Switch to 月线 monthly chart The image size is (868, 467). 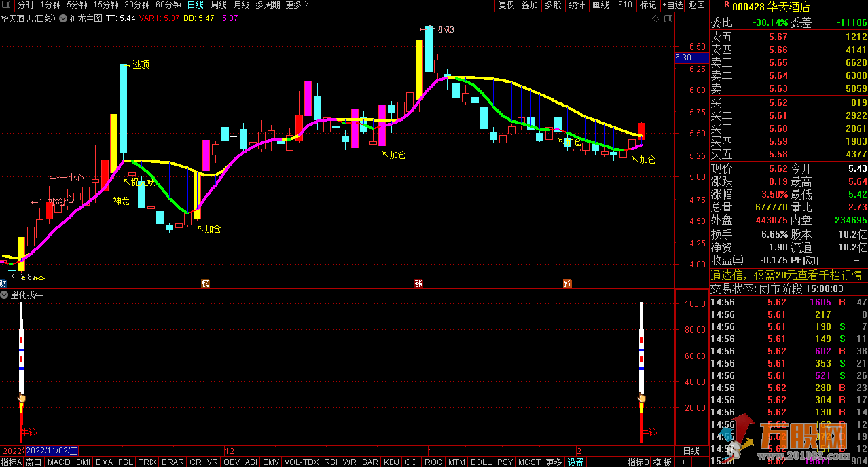(241, 5)
